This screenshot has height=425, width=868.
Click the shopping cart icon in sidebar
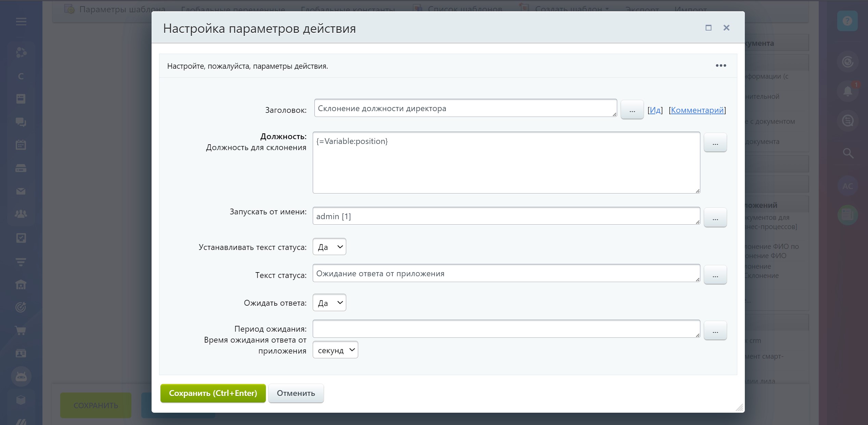(x=21, y=331)
